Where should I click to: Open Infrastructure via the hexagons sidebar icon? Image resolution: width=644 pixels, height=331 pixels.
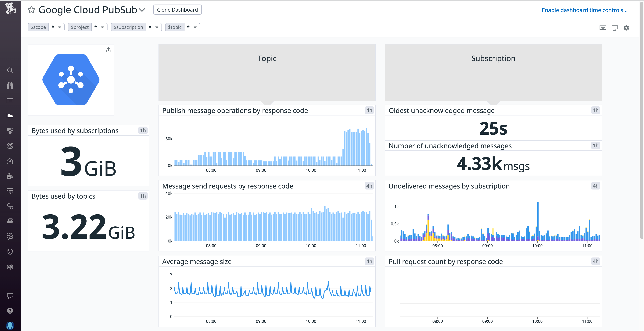(x=10, y=130)
